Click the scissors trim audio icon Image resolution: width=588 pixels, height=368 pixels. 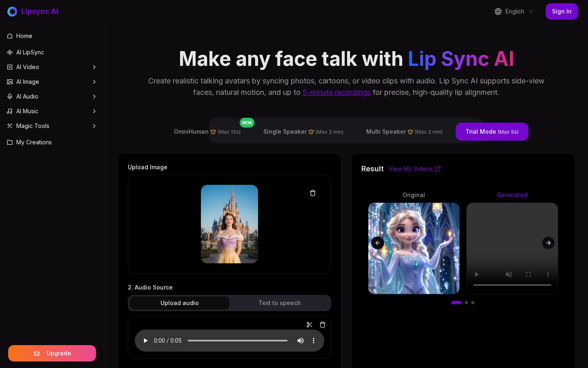[310, 325]
